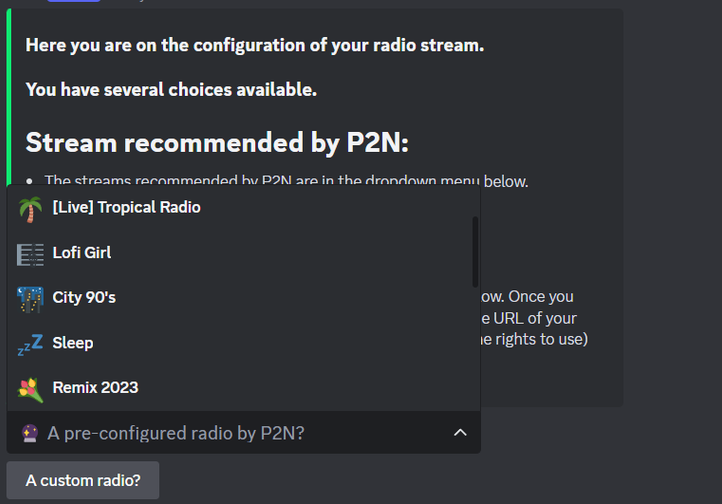
Task: Choose Lofi Girl from the stream list
Action: pyautogui.click(x=244, y=253)
